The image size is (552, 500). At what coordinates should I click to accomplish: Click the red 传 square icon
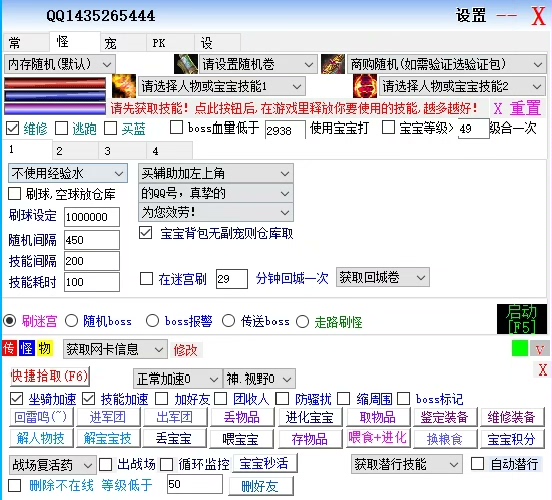pos(9,348)
